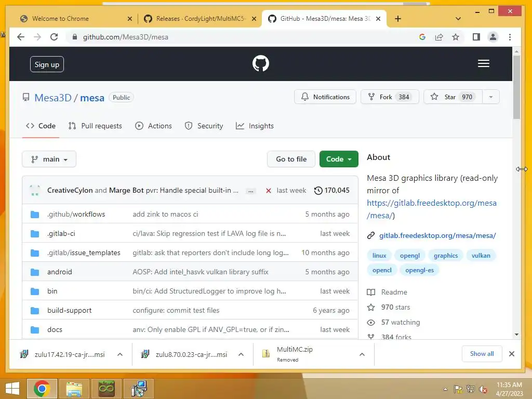Open the build-support folder
Image resolution: width=532 pixels, height=399 pixels.
click(69, 311)
